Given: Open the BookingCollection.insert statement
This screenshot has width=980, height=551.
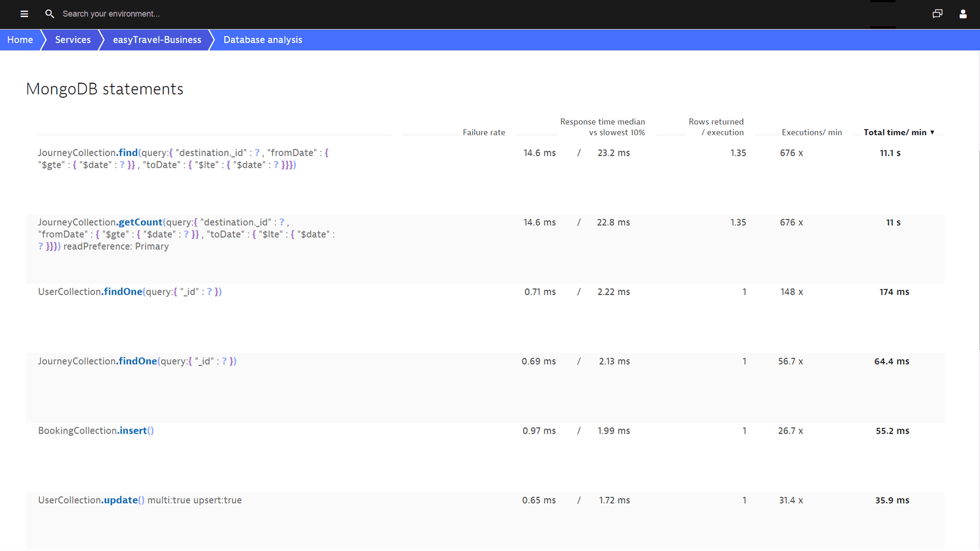Looking at the screenshot, I should 96,431.
